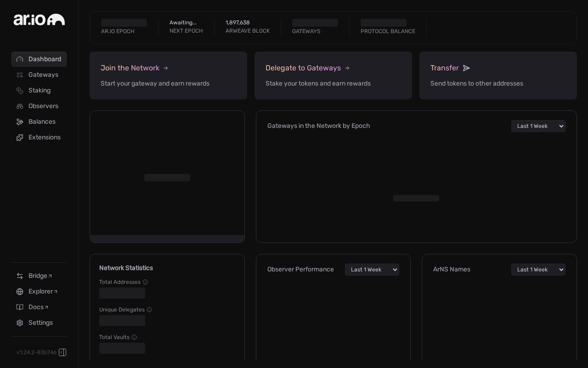The width and height of the screenshot is (588, 368).
Task: Click the Observers binoculars icon
Action: click(20, 106)
